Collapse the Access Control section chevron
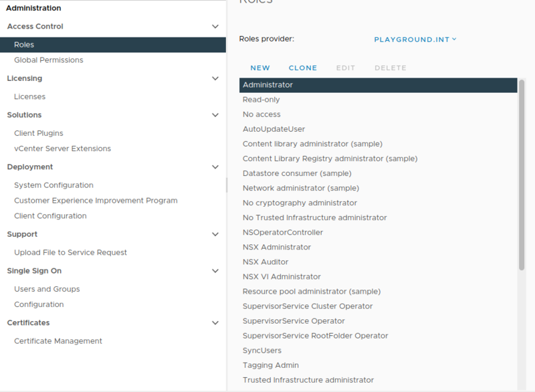The image size is (535, 392). click(x=215, y=27)
